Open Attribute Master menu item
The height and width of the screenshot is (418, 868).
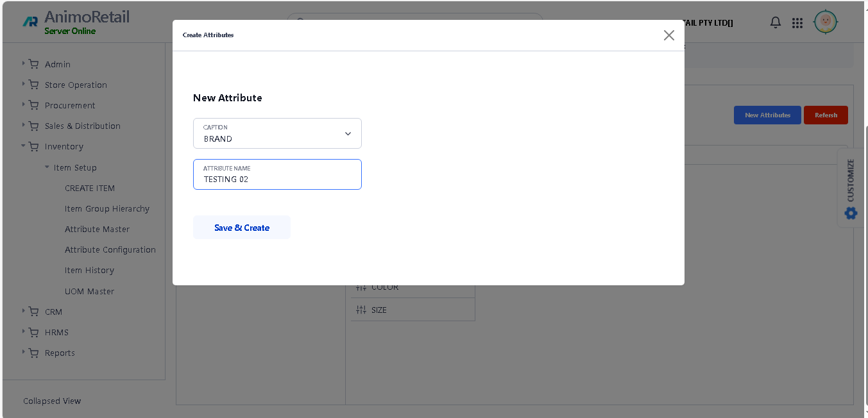pyautogui.click(x=97, y=229)
